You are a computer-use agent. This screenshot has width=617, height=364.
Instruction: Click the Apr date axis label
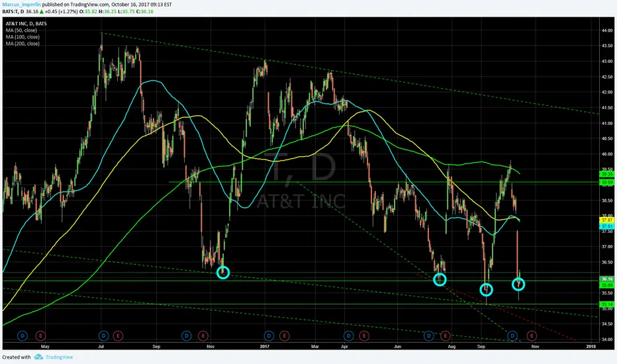pyautogui.click(x=345, y=347)
